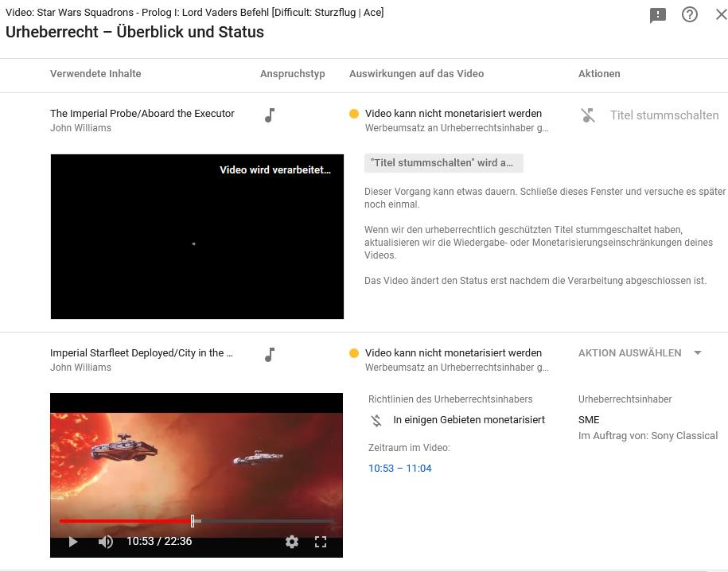Click the Aktionen column header
Image resolution: width=728 pixels, height=572 pixels.
[599, 74]
